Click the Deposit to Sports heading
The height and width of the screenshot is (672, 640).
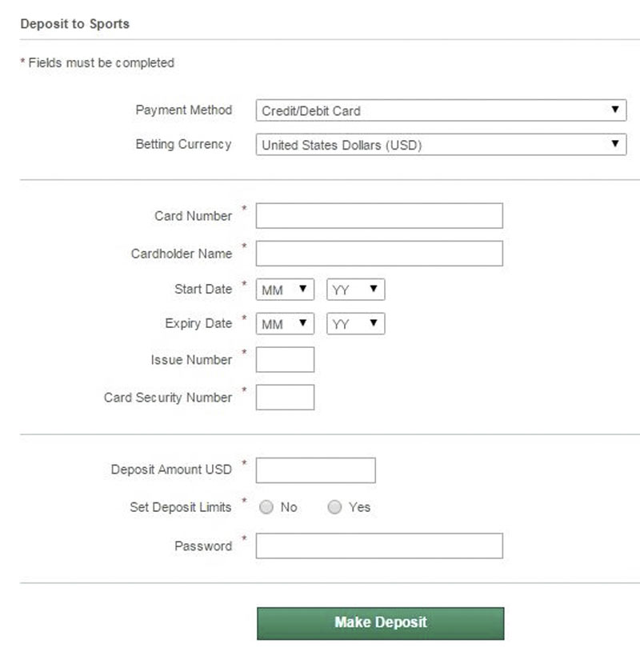[x=74, y=24]
